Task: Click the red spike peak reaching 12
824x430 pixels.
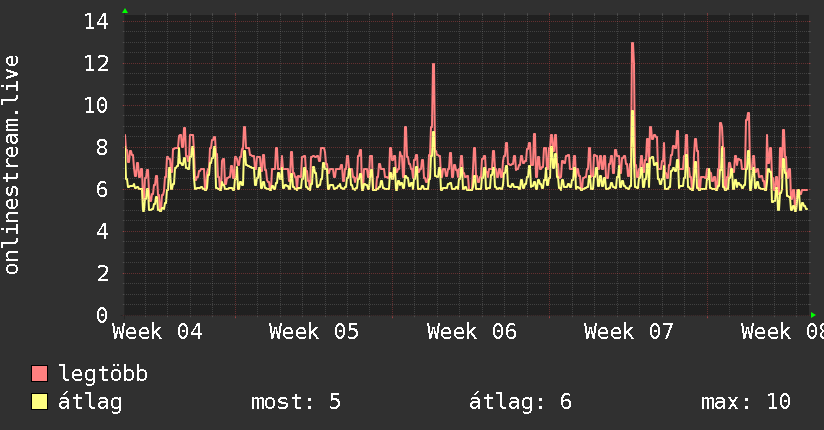Action: click(x=434, y=65)
